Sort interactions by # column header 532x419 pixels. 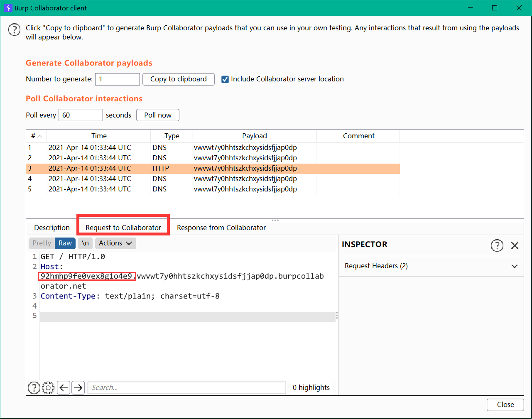[37, 136]
